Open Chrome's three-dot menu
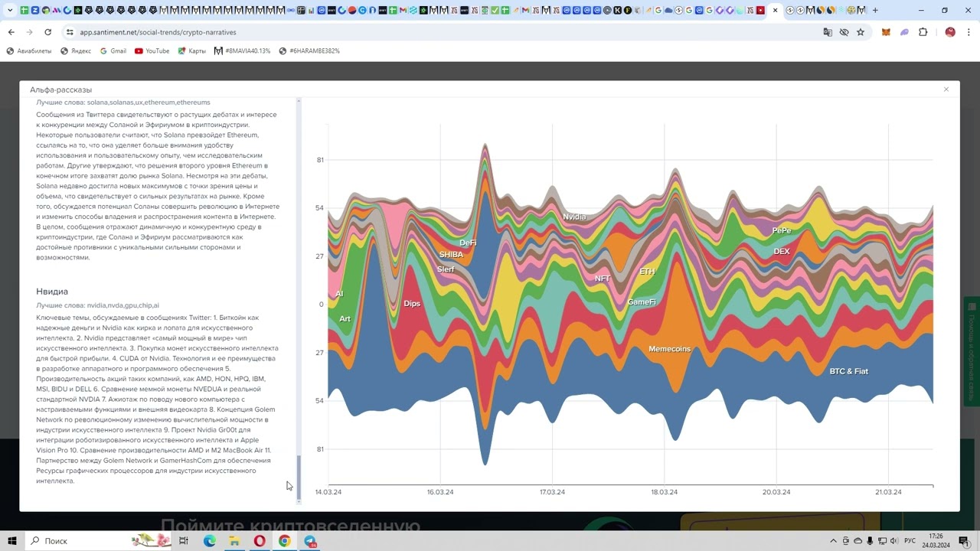The width and height of the screenshot is (980, 551). pyautogui.click(x=969, y=32)
